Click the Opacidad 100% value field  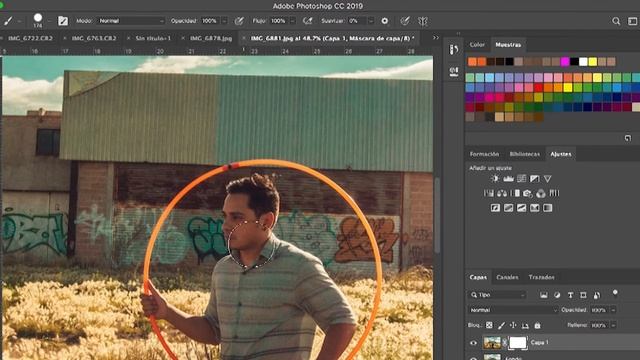(210, 21)
